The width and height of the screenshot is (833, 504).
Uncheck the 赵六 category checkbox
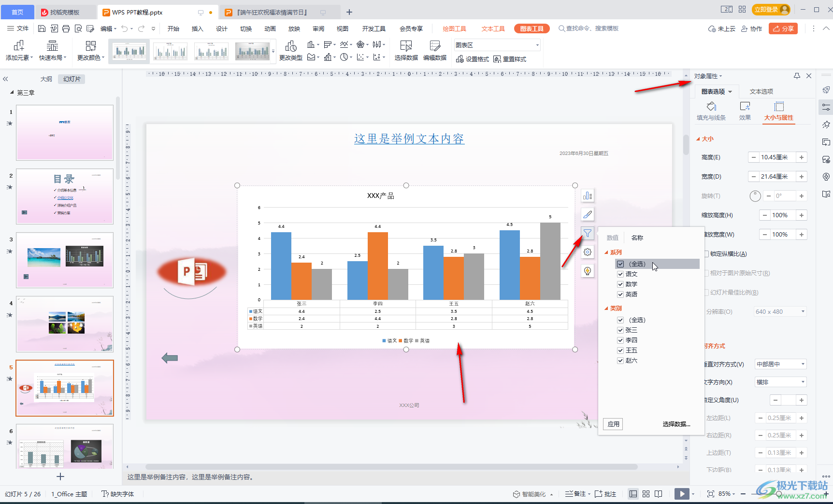(x=620, y=361)
